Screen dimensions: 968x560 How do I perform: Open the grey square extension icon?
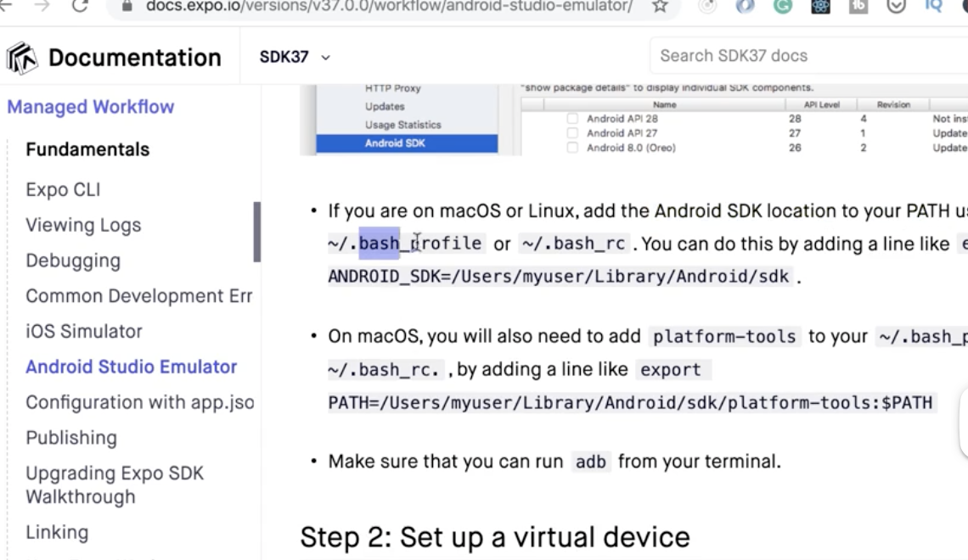click(858, 6)
